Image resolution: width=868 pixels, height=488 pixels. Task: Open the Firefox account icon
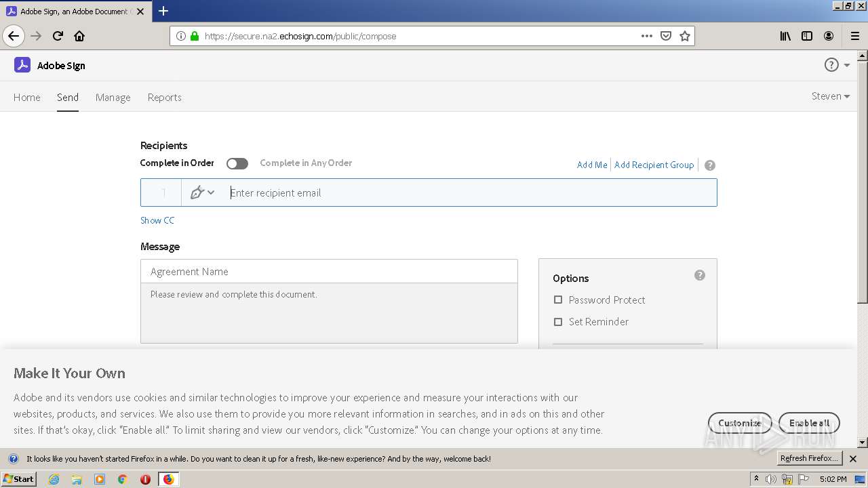pos(829,36)
